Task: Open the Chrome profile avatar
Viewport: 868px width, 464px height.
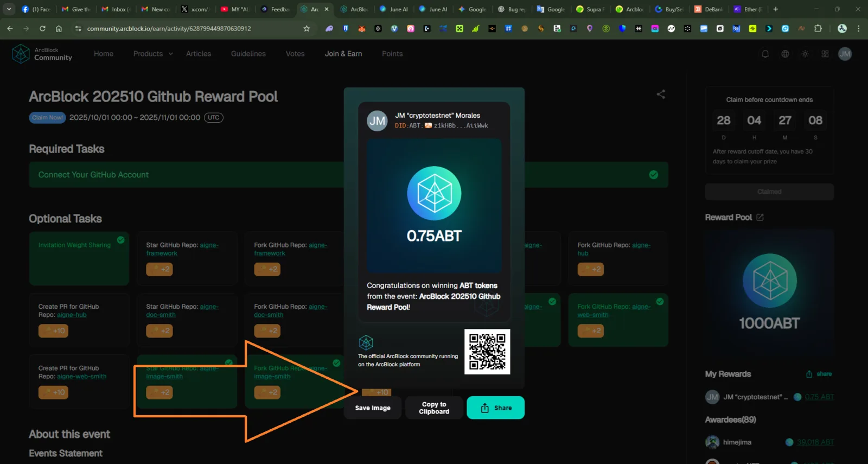Action: (842, 29)
